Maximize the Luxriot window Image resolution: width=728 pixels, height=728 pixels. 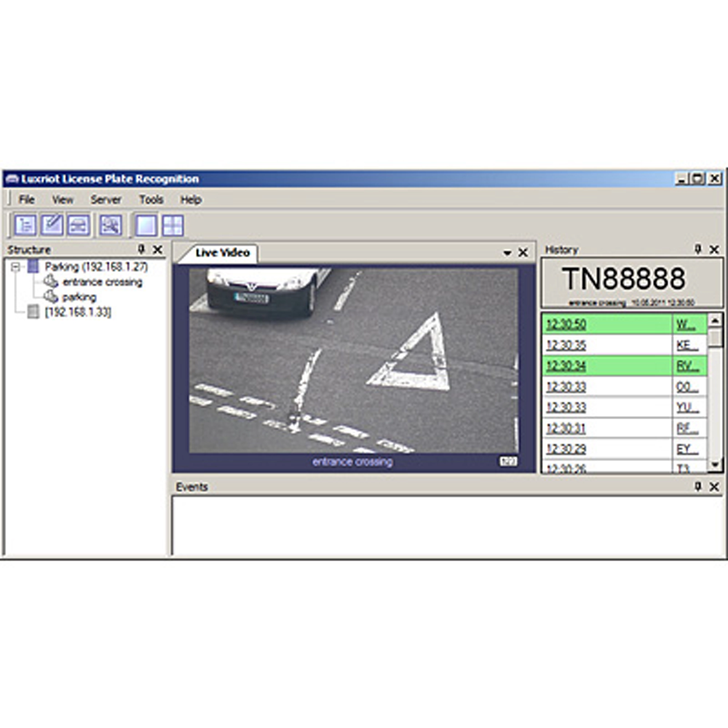click(698, 178)
